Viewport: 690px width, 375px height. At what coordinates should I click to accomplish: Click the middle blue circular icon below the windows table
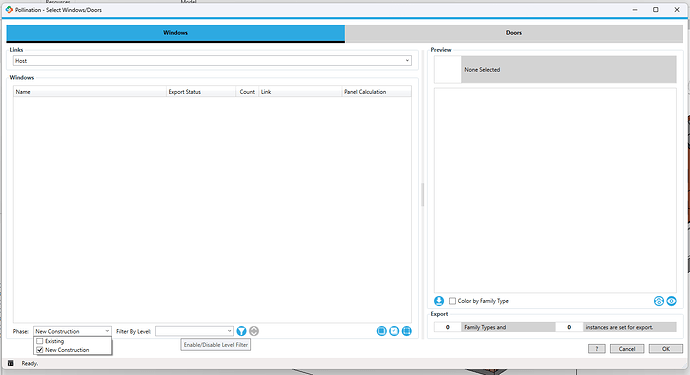click(x=394, y=331)
